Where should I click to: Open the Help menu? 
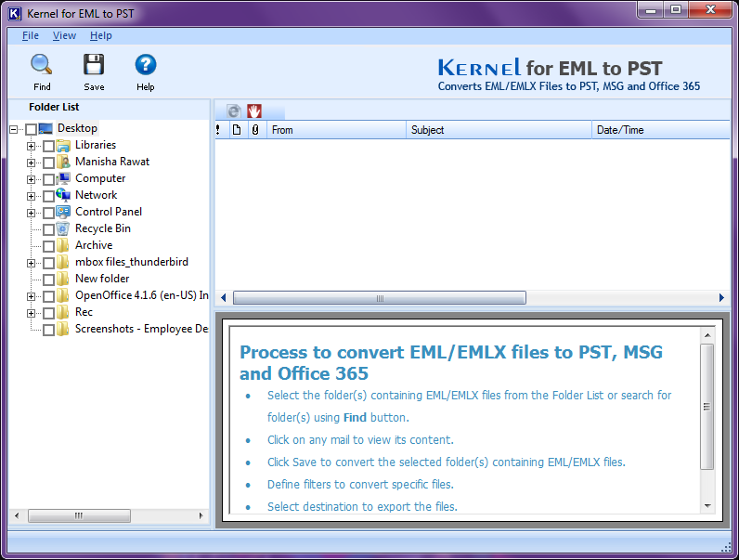click(x=101, y=35)
